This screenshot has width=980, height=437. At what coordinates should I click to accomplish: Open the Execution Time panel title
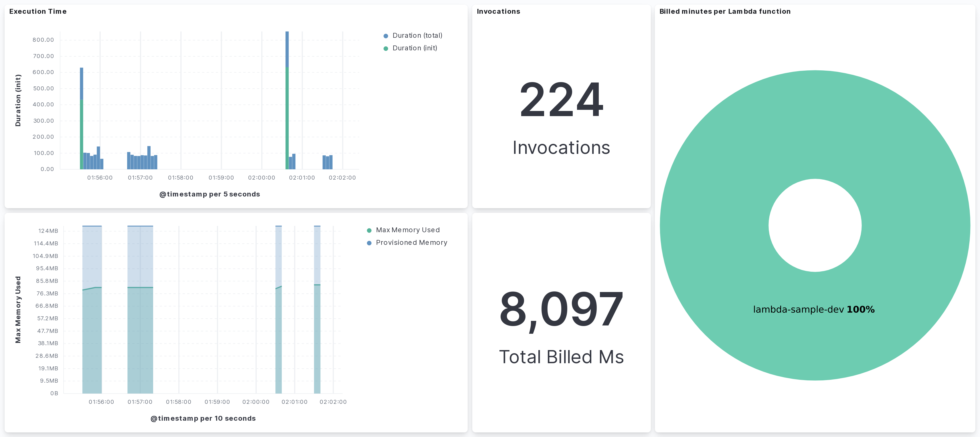[x=38, y=11]
